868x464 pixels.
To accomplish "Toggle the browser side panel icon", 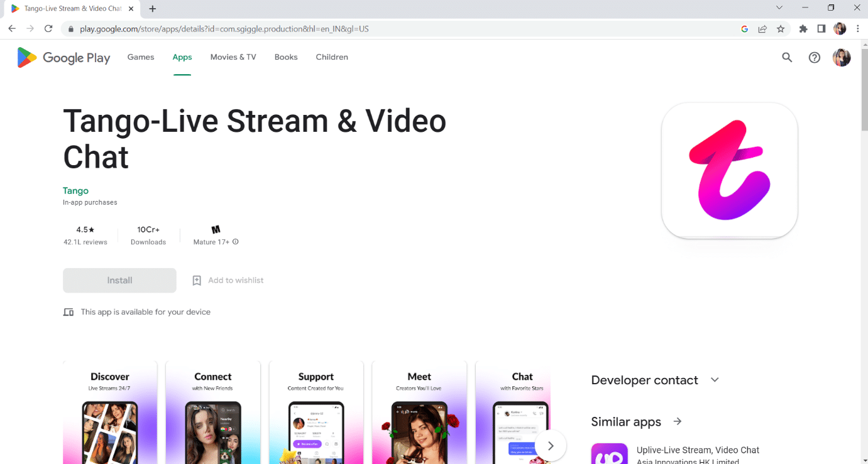I will point(821,29).
